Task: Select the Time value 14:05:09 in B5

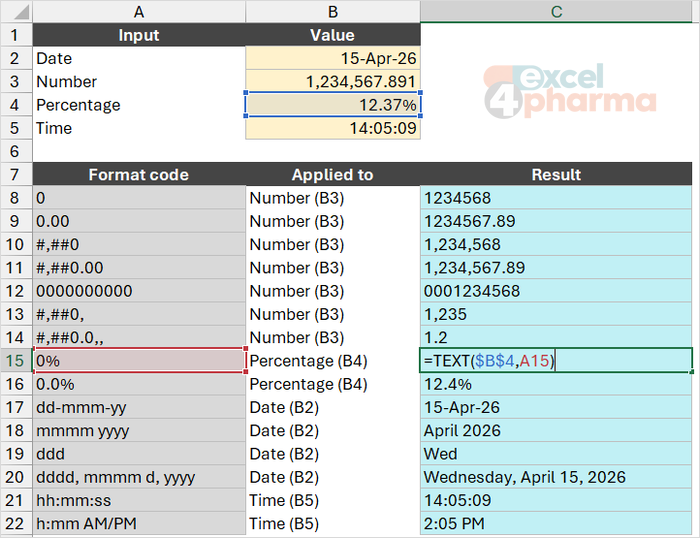Action: (x=333, y=128)
